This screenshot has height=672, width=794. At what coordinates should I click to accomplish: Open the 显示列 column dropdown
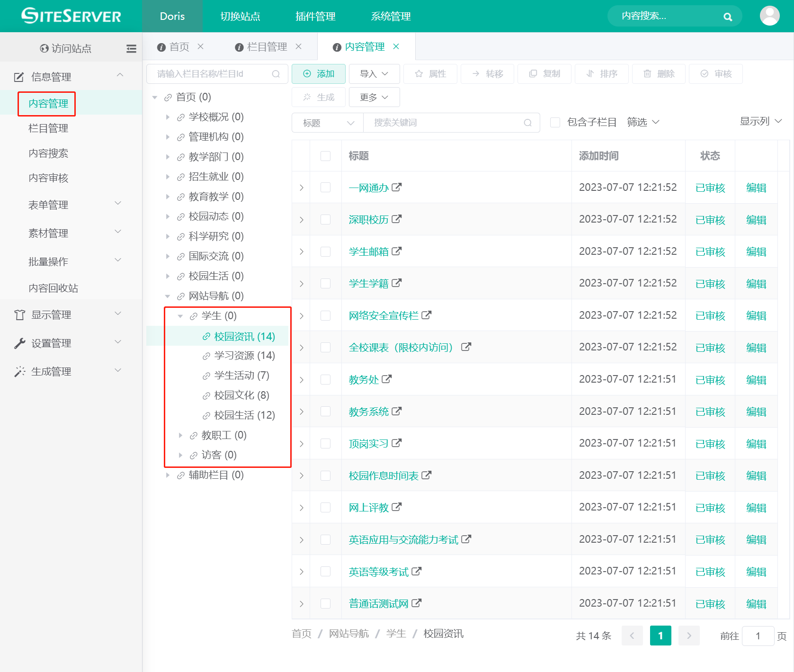pos(760,121)
